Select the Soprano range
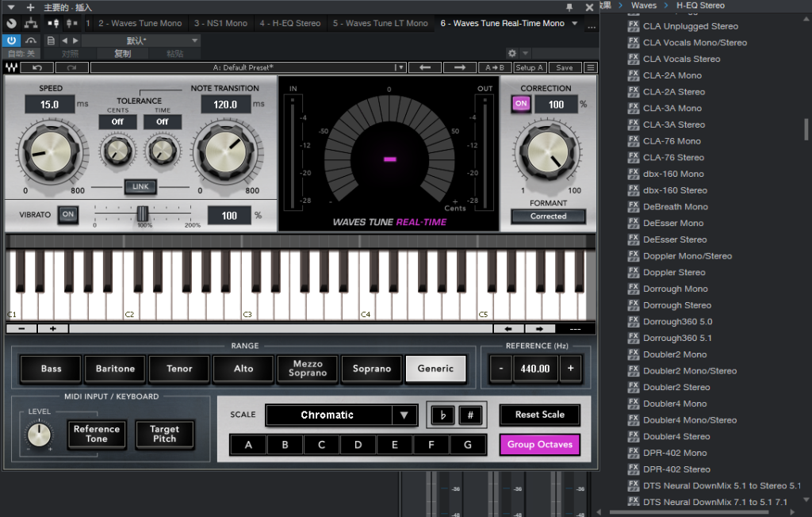 [372, 369]
